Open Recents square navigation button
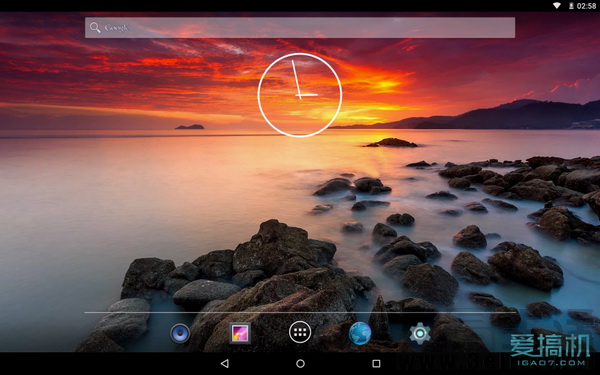This screenshot has height=375, width=600. [376, 364]
